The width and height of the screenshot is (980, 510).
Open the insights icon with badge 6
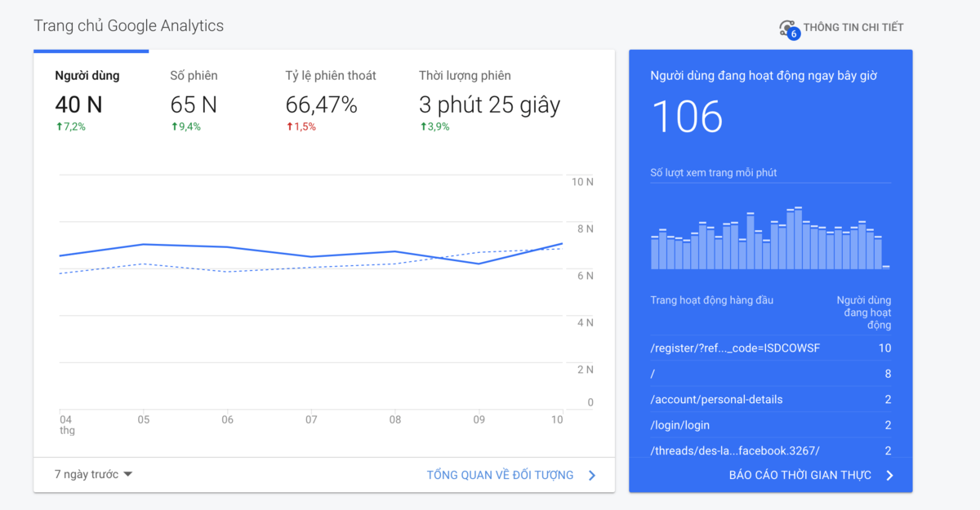[x=789, y=29]
